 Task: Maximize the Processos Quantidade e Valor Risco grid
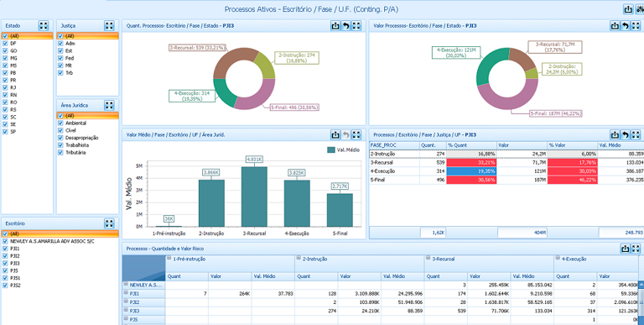(636, 249)
